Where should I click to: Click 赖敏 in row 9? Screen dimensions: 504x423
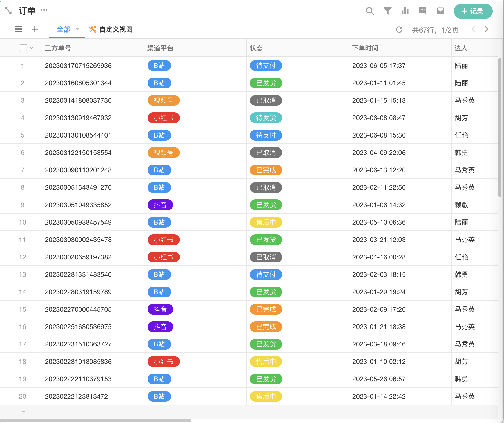point(461,205)
